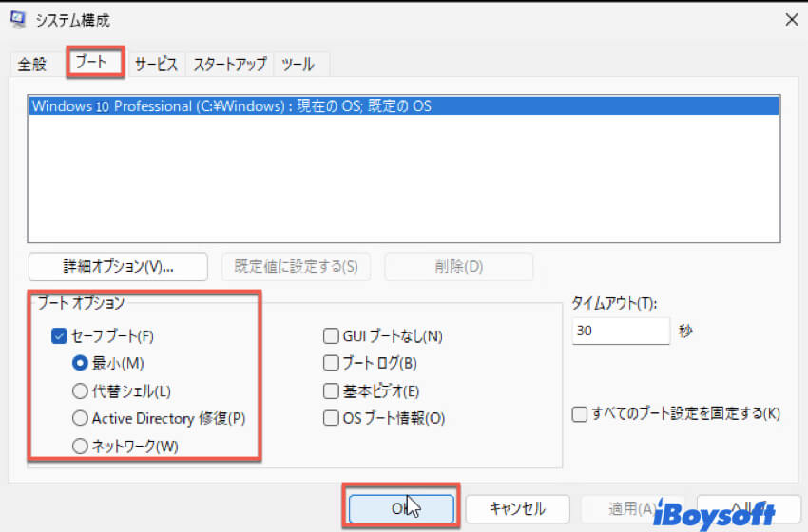Click the 既定値に設定する(S) button
The image size is (808, 532).
(x=296, y=266)
